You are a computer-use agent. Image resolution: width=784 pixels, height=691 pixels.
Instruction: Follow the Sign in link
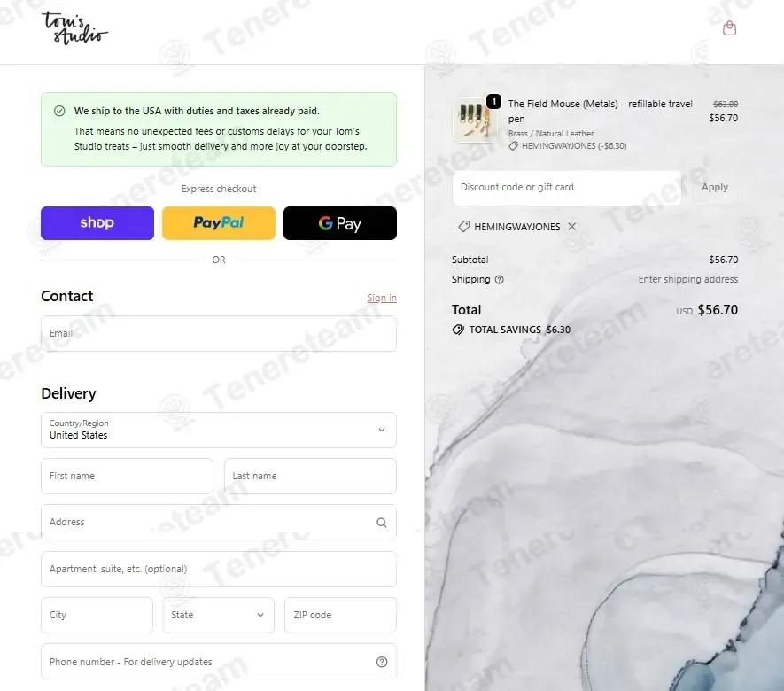382,298
